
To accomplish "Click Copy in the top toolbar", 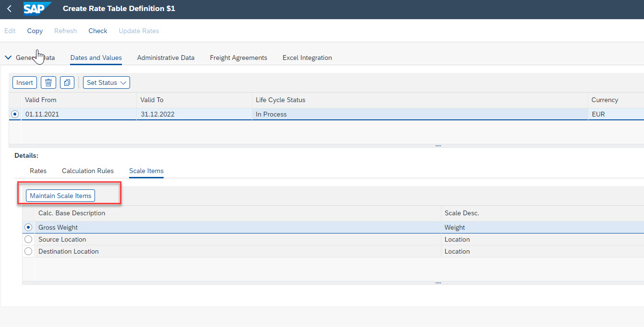I will [35, 31].
